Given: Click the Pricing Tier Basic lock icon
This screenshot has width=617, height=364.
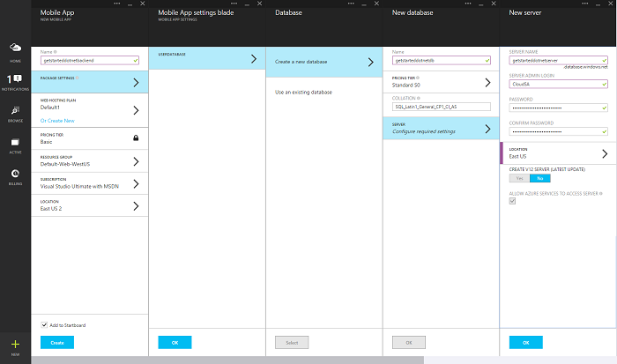Looking at the screenshot, I should pos(136,137).
